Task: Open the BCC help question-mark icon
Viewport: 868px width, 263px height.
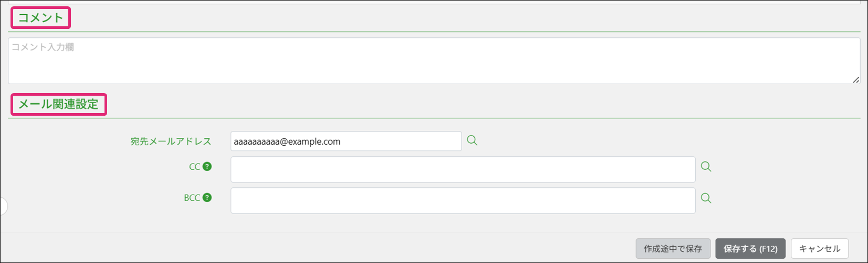Action: (x=207, y=198)
